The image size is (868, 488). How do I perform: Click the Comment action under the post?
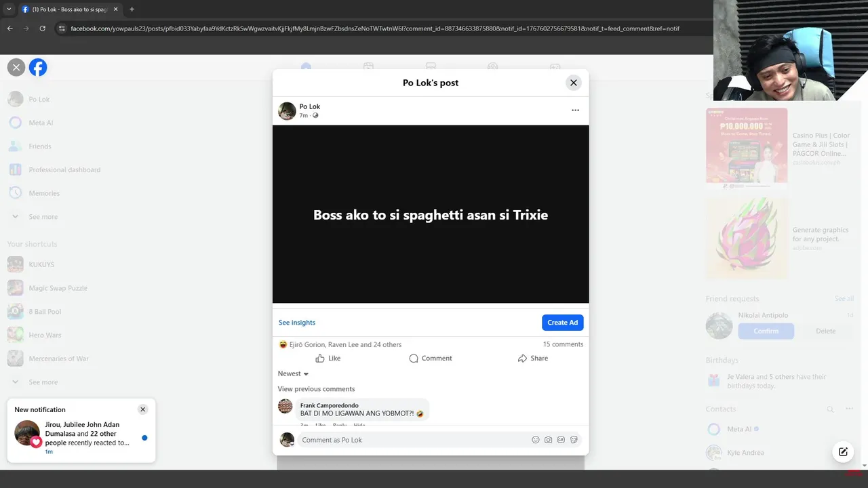tap(431, 358)
